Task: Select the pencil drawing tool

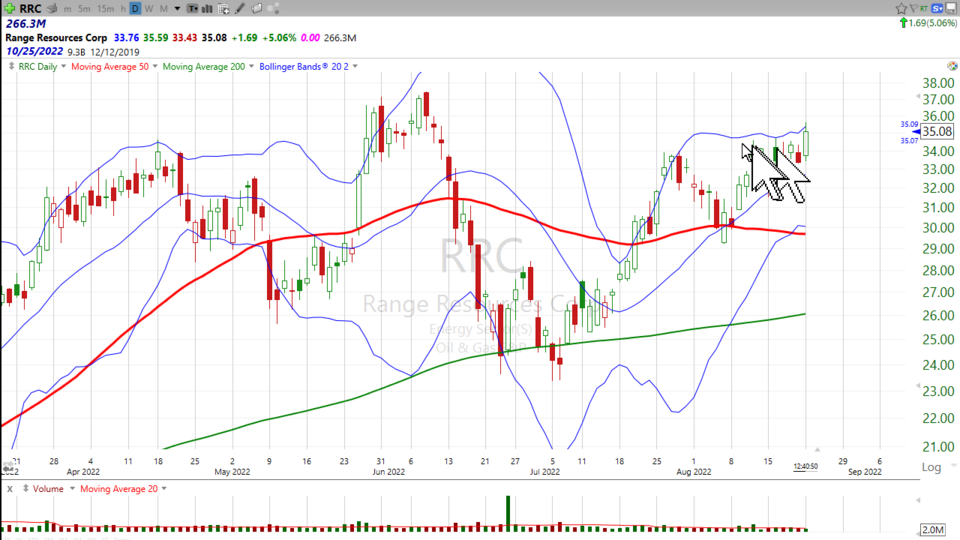Action: [x=240, y=9]
